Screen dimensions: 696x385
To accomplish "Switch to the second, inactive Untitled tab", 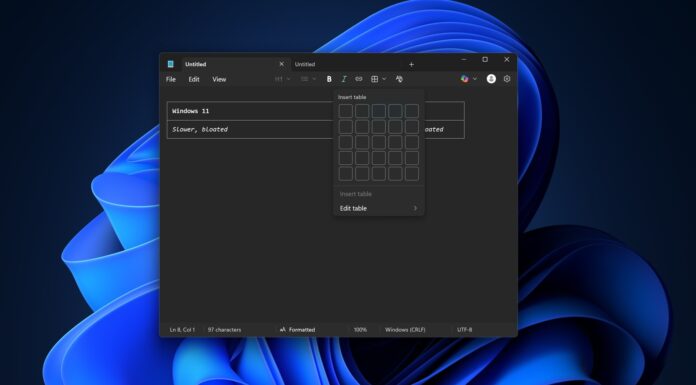I will [x=346, y=64].
